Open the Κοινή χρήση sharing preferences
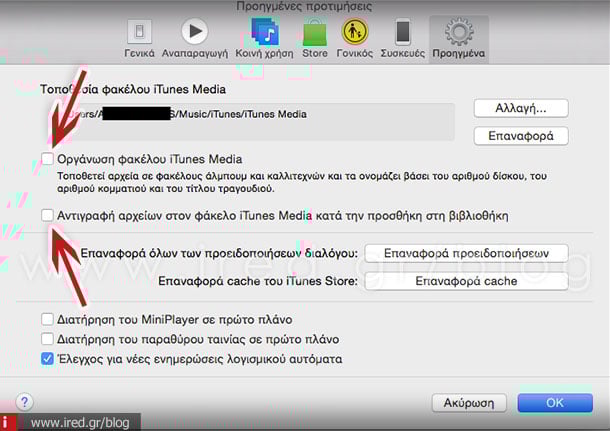Viewport: 610px width, 431px height. [264, 39]
